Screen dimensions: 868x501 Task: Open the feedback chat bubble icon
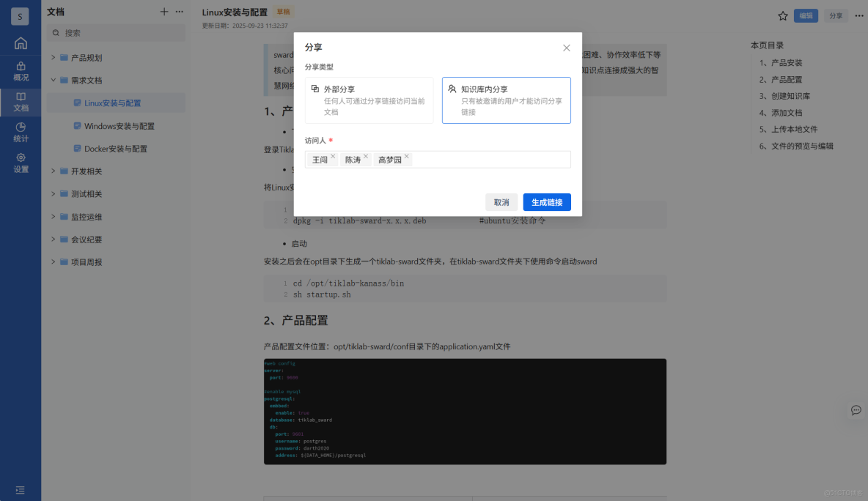856,411
